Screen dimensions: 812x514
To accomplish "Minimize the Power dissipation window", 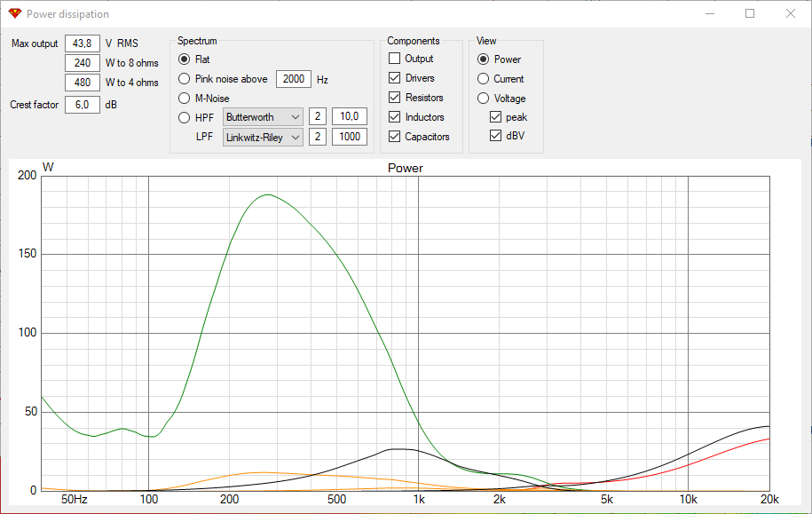I will click(710, 13).
